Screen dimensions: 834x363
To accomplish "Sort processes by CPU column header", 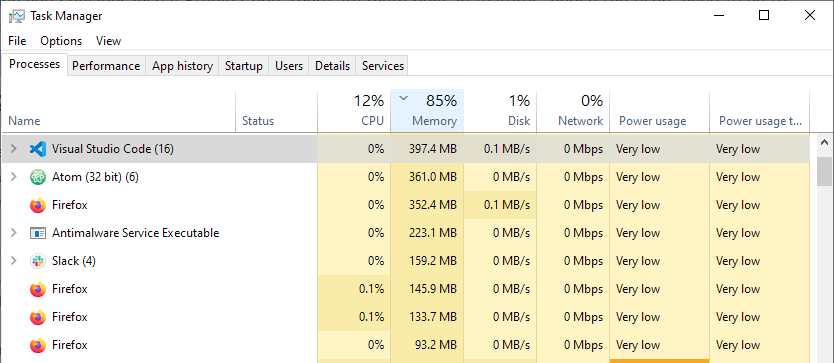I will click(354, 111).
